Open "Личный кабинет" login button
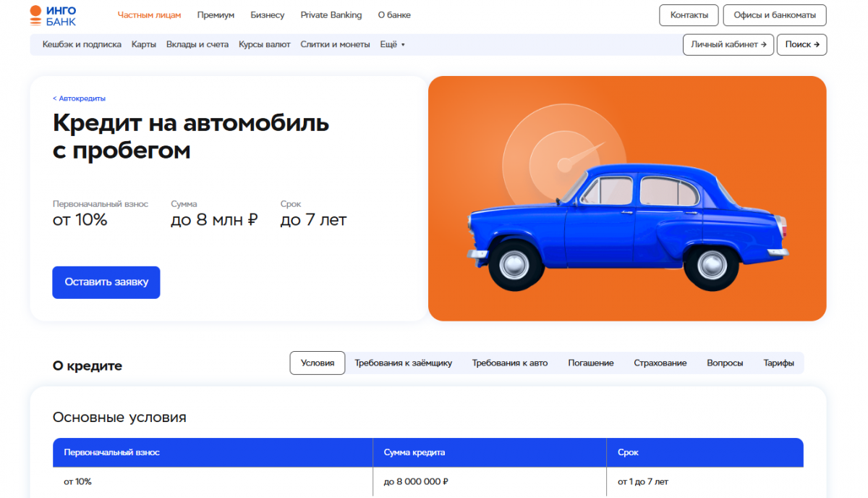The image size is (868, 498). tap(728, 45)
